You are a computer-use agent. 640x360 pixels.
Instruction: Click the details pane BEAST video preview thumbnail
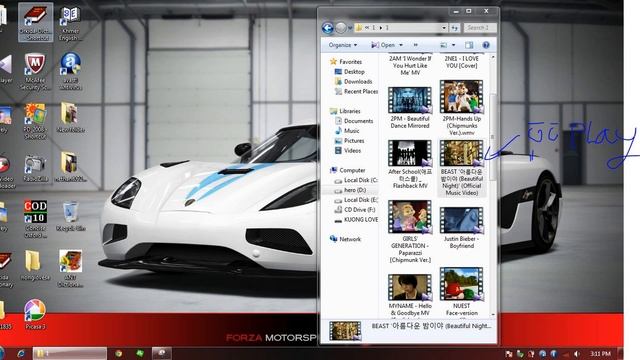click(345, 331)
